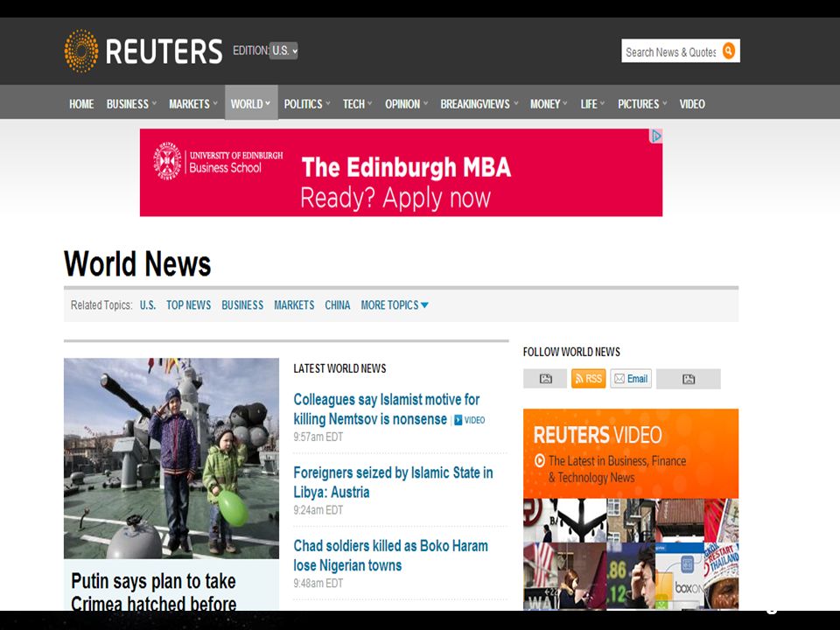
Task: Click the AdChoices icon on Edinburgh banner
Action: coord(655,136)
